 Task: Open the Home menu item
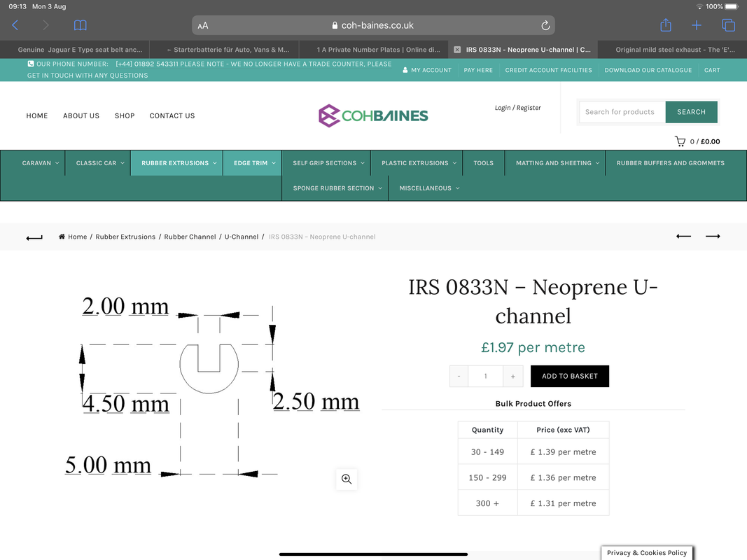coord(36,115)
